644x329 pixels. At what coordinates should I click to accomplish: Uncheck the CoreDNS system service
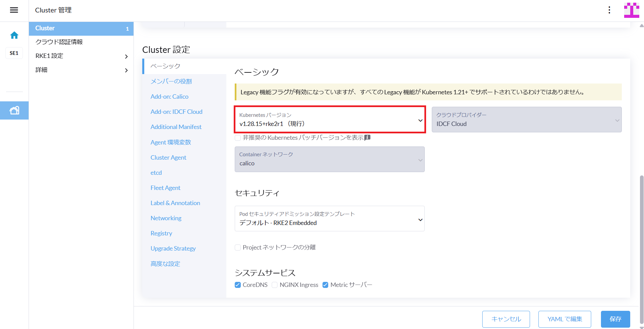(238, 285)
